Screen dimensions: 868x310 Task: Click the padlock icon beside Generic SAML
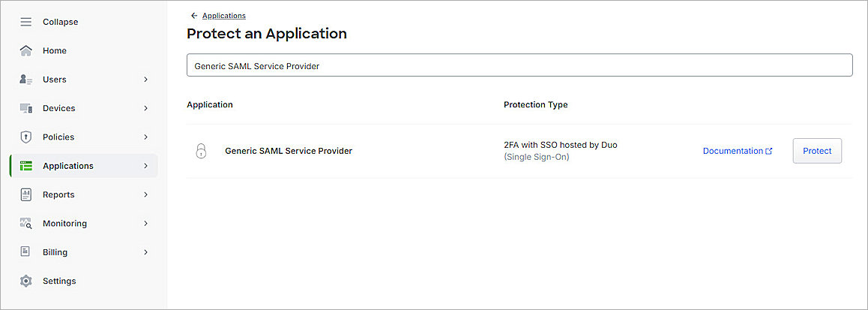coord(202,151)
